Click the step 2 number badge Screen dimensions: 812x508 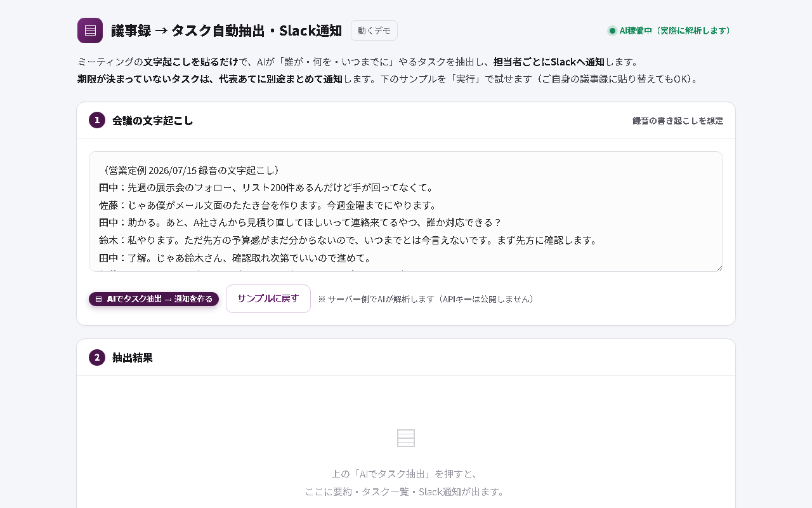tap(97, 358)
